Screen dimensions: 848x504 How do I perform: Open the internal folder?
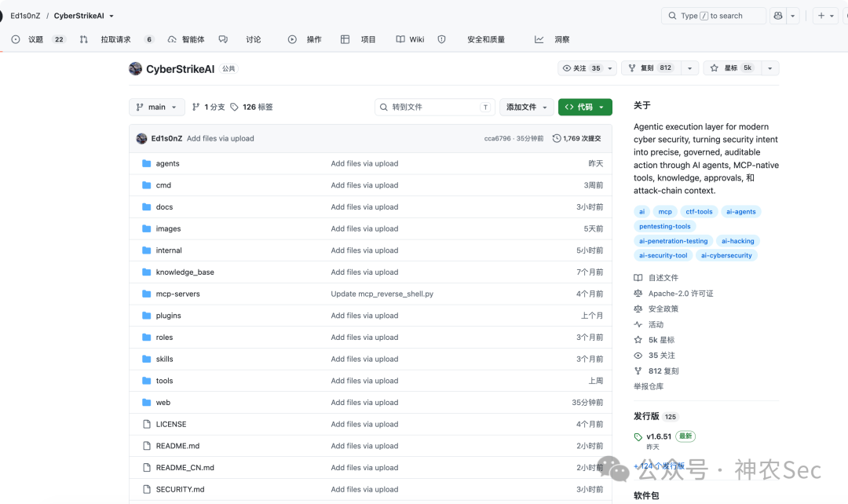coord(169,250)
